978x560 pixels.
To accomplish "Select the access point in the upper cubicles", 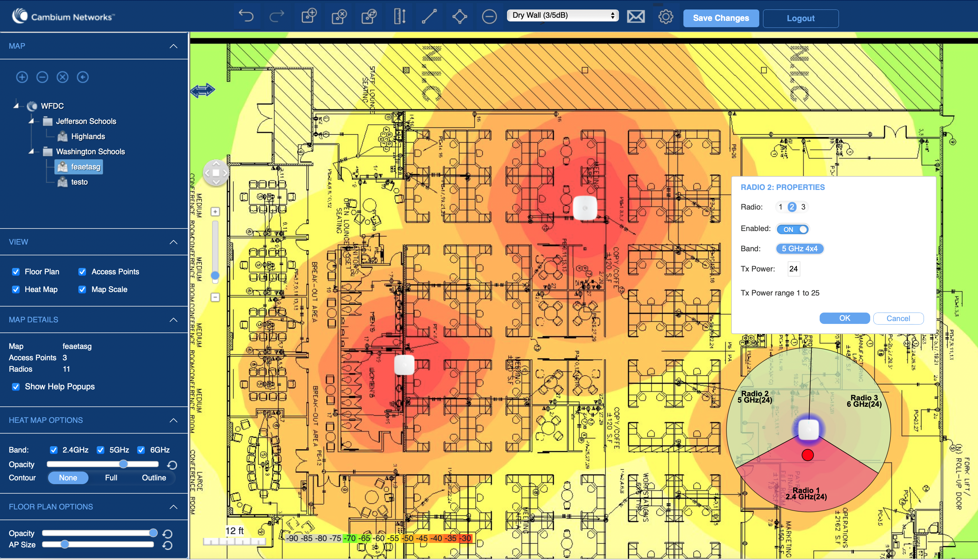I will tap(585, 208).
